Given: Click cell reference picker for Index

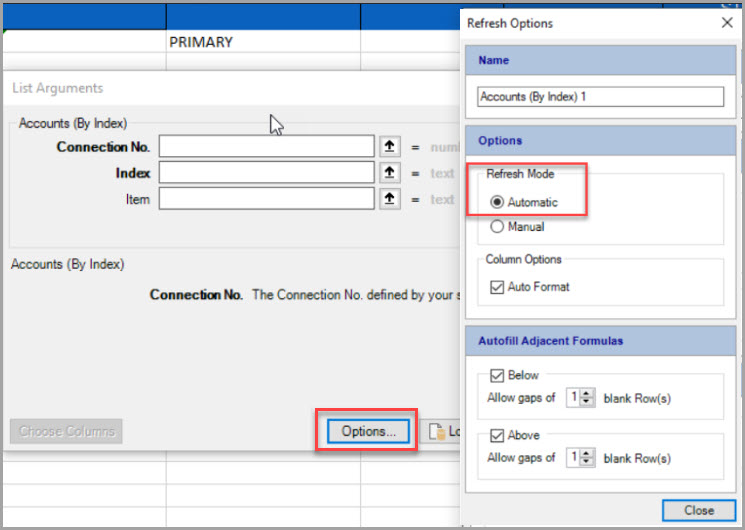Looking at the screenshot, I should [391, 173].
